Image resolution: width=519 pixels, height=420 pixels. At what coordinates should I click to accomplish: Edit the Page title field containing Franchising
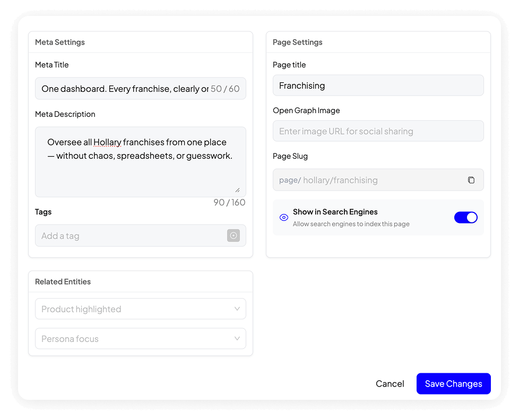click(x=378, y=85)
